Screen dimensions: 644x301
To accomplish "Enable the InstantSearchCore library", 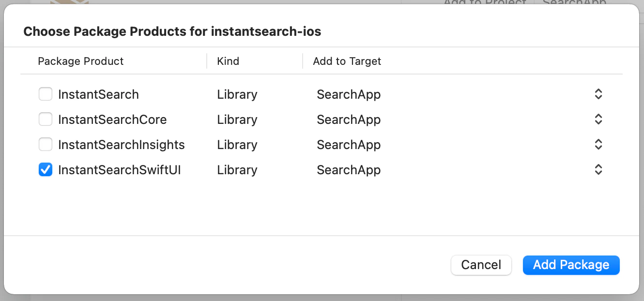I will click(x=45, y=119).
